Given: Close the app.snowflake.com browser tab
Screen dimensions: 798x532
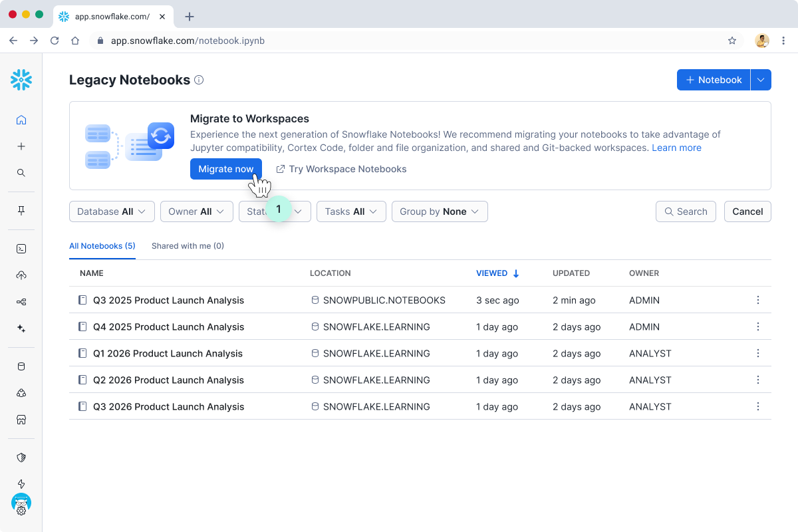Looking at the screenshot, I should [162, 17].
